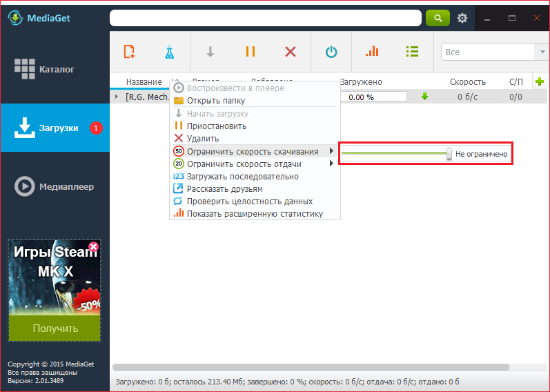Open the Каталог section

[55, 69]
